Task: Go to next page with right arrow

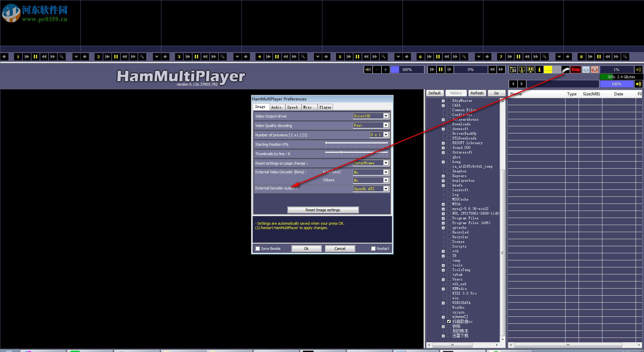Action: pyautogui.click(x=522, y=84)
